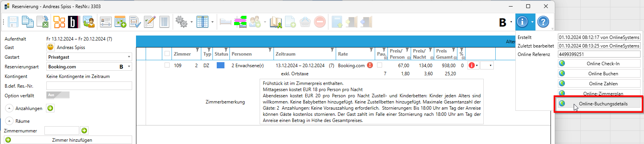Image resolution: width=644 pixels, height=144 pixels.
Task: Click the Online Referenz field 4499399251
Action: point(599,54)
